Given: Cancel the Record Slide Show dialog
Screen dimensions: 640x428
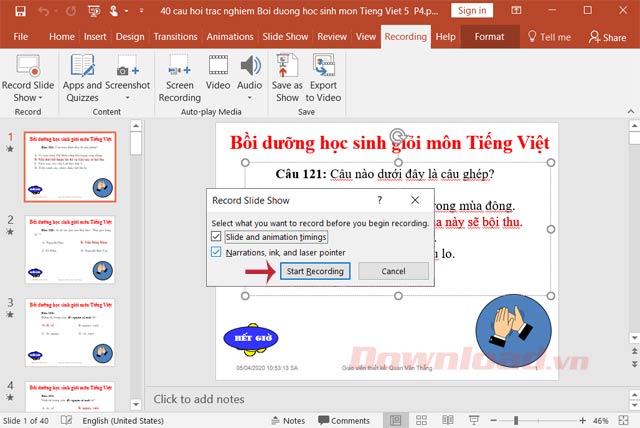Looking at the screenshot, I should click(393, 271).
